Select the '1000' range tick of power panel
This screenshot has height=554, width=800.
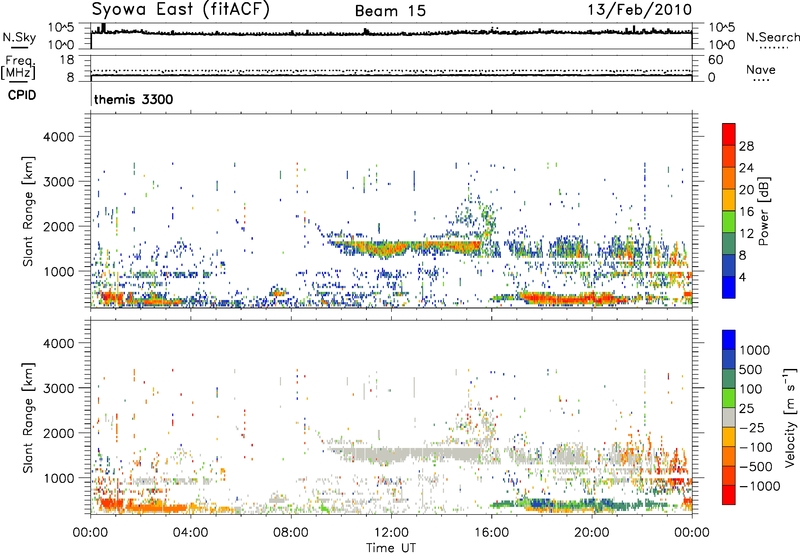coord(58,271)
